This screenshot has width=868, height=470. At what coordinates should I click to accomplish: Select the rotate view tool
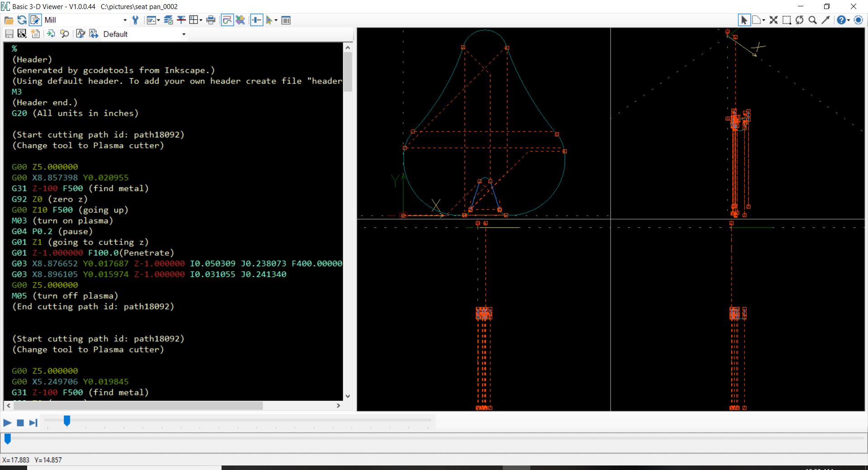[800, 20]
